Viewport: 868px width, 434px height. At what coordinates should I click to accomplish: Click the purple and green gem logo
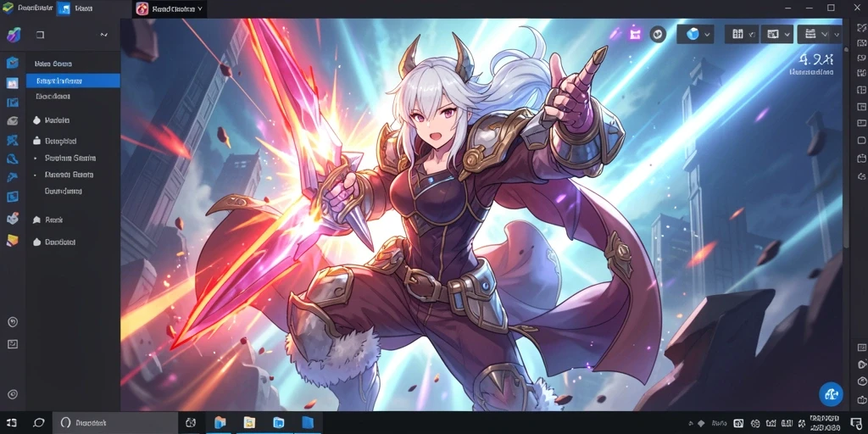coord(13,35)
